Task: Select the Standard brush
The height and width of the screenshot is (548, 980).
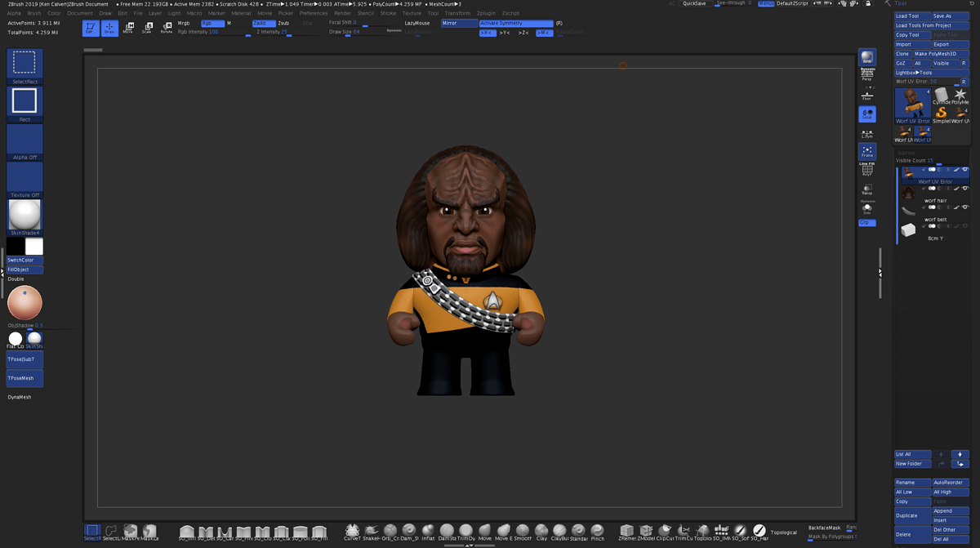Action: point(578,532)
